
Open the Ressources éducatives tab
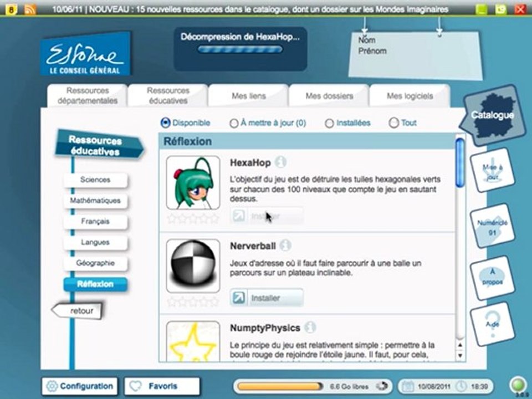[167, 96]
